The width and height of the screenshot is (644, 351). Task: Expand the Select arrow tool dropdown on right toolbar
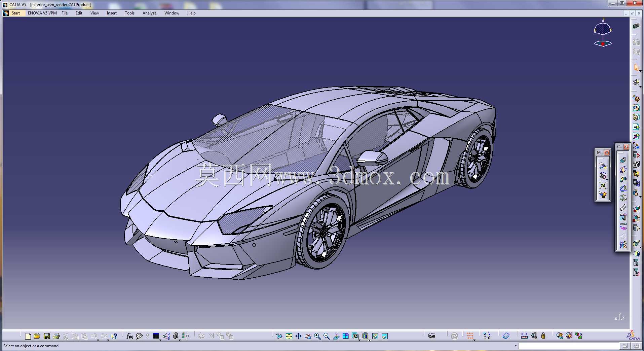pos(641,71)
